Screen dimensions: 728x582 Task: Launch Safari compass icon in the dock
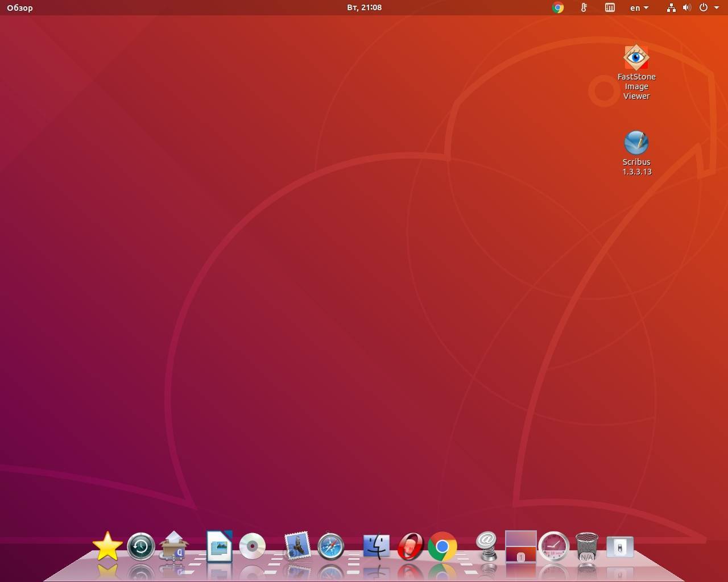[330, 547]
